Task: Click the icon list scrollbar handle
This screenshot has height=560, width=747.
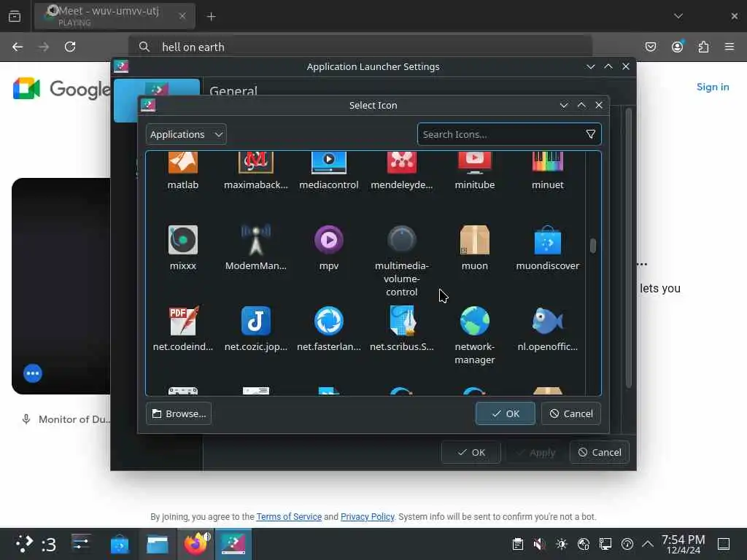Action: click(592, 246)
